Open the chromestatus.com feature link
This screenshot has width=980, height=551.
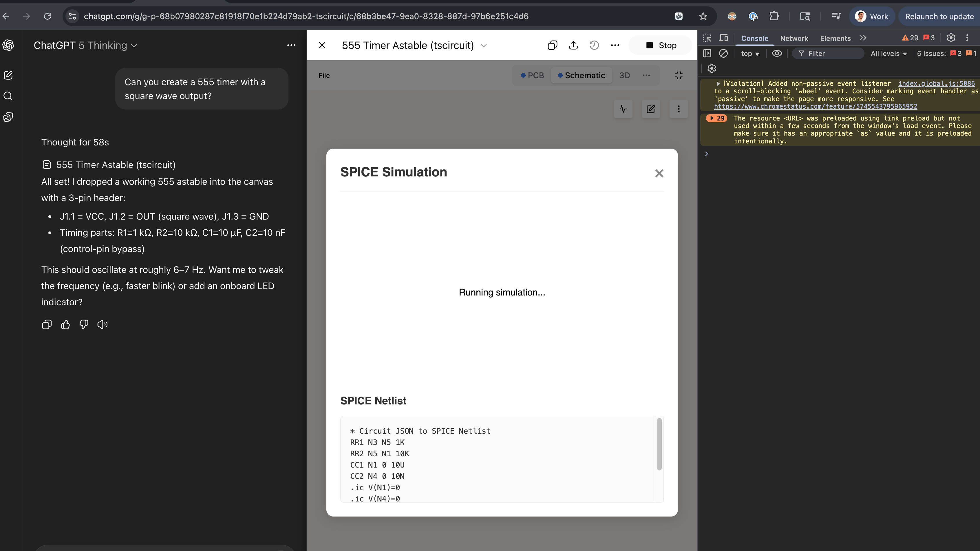[815, 107]
